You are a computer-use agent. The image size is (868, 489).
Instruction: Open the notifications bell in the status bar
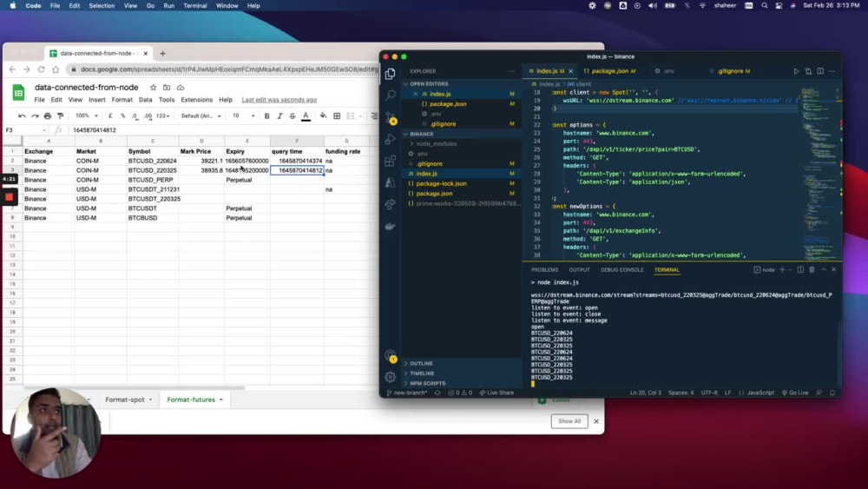click(x=832, y=393)
